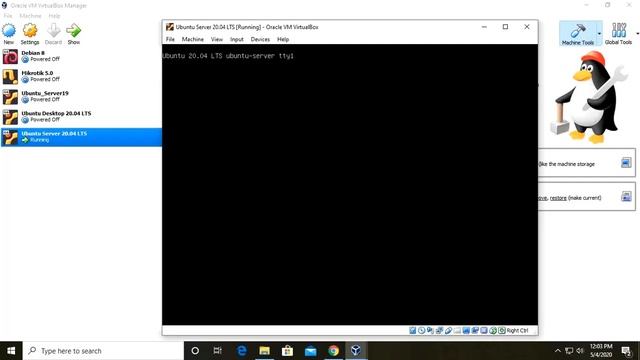Select Ubuntu_Server19 virtual machine
The width and height of the screenshot is (640, 360).
[x=81, y=97]
